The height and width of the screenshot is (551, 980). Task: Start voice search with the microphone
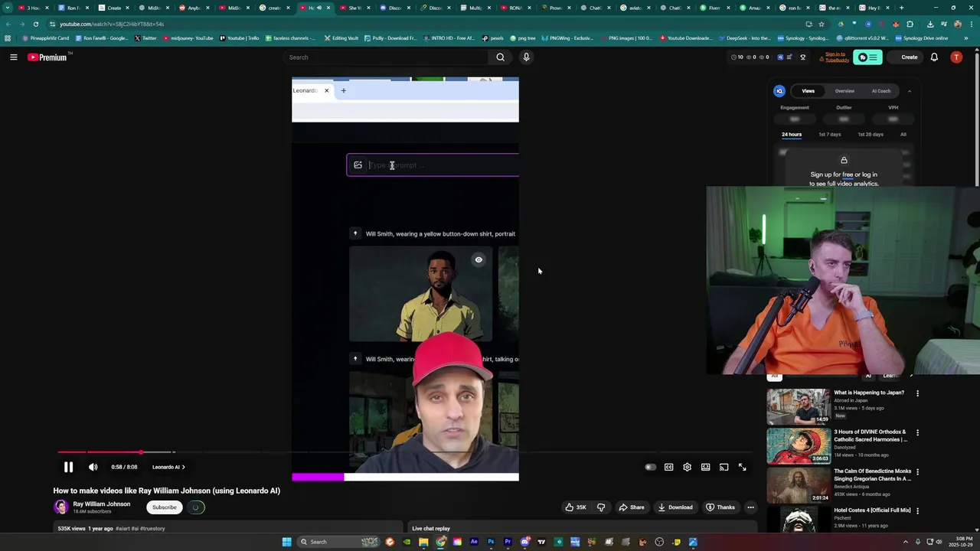[526, 57]
